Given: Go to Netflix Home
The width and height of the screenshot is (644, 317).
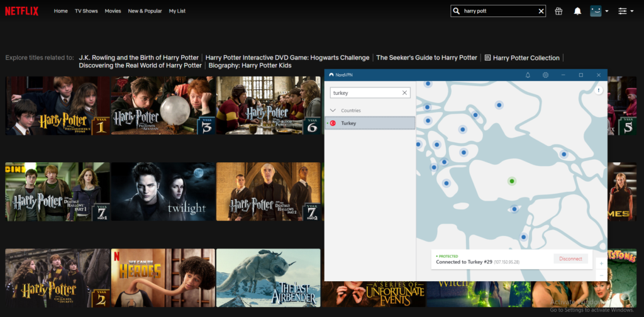Looking at the screenshot, I should click(x=61, y=11).
